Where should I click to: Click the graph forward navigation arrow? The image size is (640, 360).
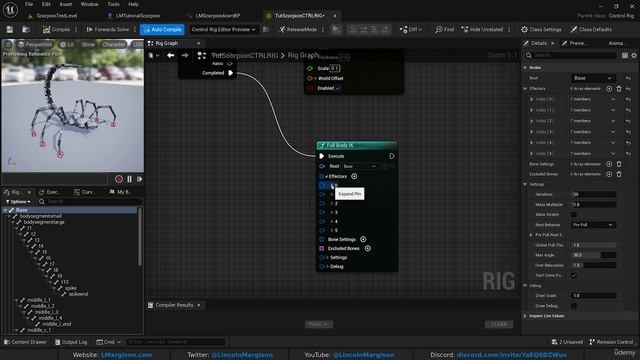[x=185, y=55]
